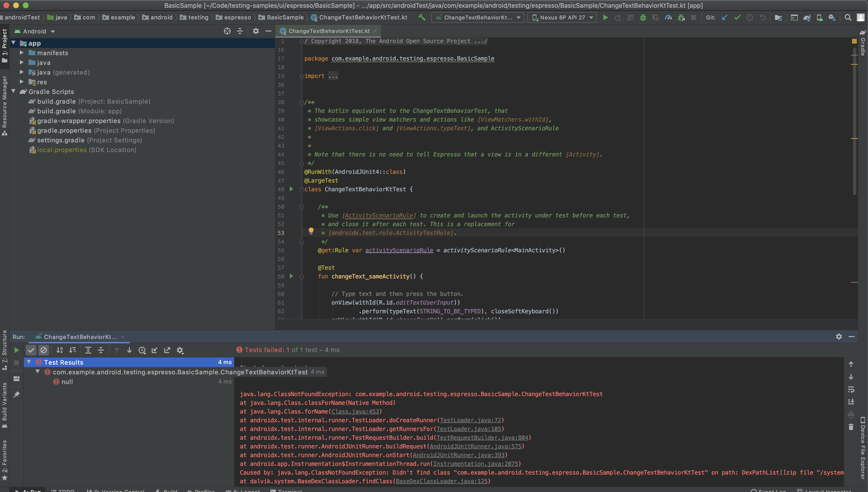Click the pin tab icon in Run panel
Viewport: 868px width, 492px height.
pos(16,394)
